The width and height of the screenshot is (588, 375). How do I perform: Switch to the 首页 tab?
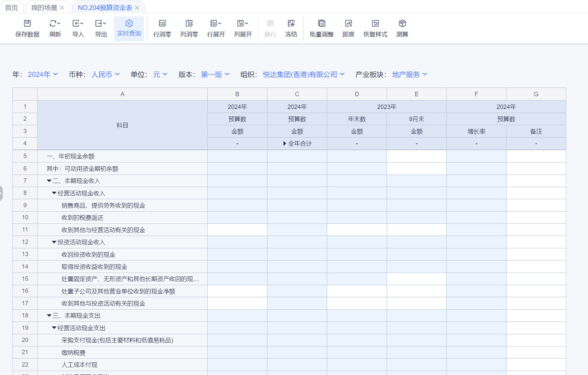[x=12, y=8]
